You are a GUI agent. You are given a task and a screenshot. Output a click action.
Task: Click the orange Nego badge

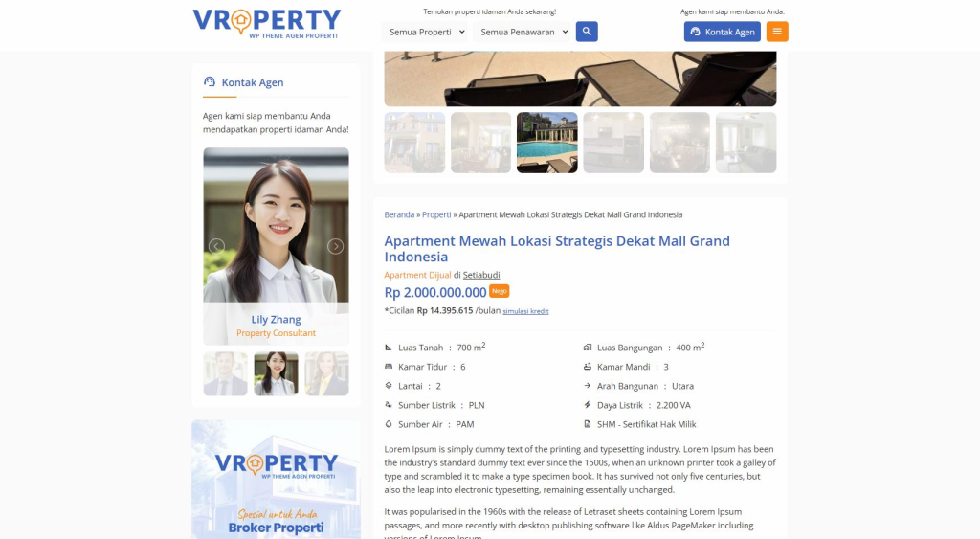(x=499, y=291)
